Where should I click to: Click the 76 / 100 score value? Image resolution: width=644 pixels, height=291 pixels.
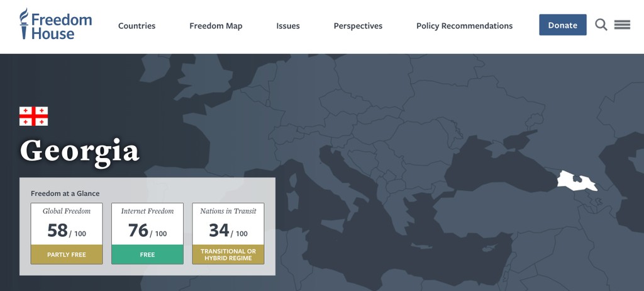[147, 231]
